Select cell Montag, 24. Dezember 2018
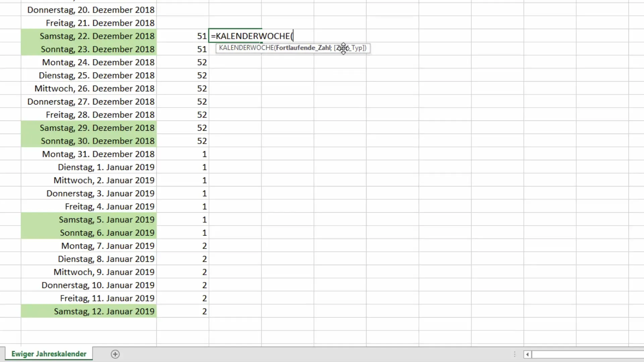This screenshot has height=362, width=644. click(x=89, y=62)
